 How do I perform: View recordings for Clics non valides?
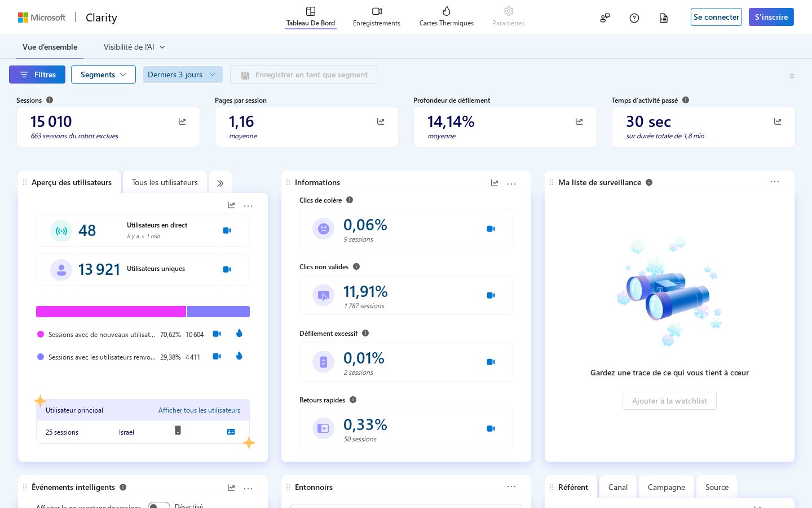[491, 295]
